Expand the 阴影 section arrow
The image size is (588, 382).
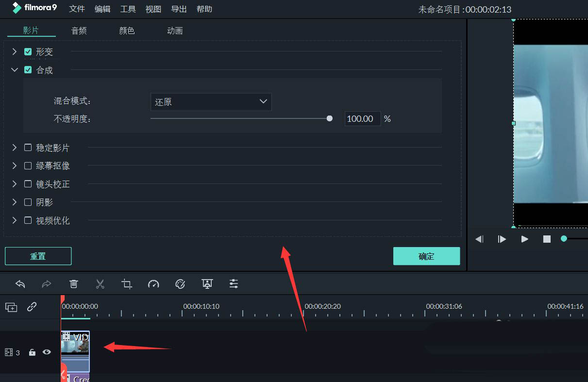point(15,202)
